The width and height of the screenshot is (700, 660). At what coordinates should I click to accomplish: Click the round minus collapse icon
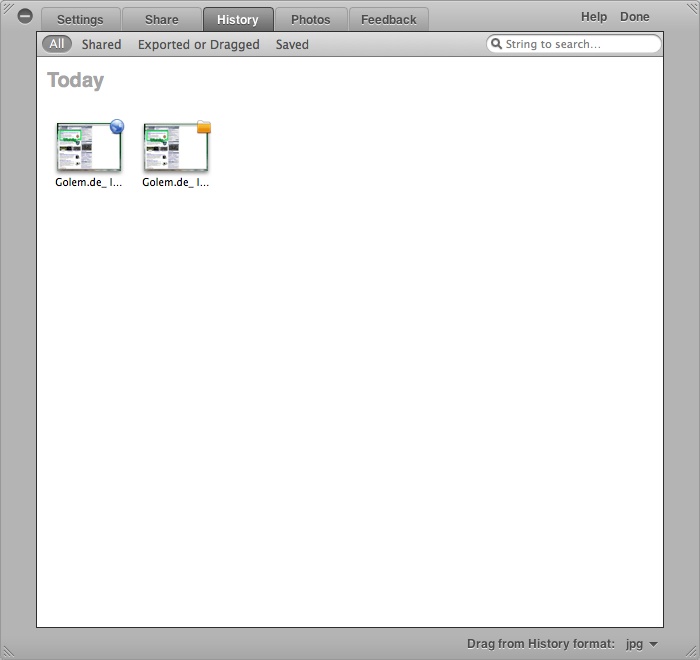[25, 17]
